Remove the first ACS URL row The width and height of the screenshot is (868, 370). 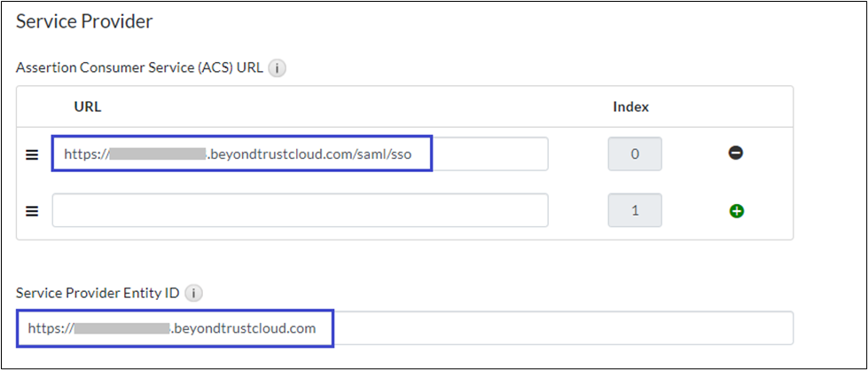pyautogui.click(x=736, y=154)
